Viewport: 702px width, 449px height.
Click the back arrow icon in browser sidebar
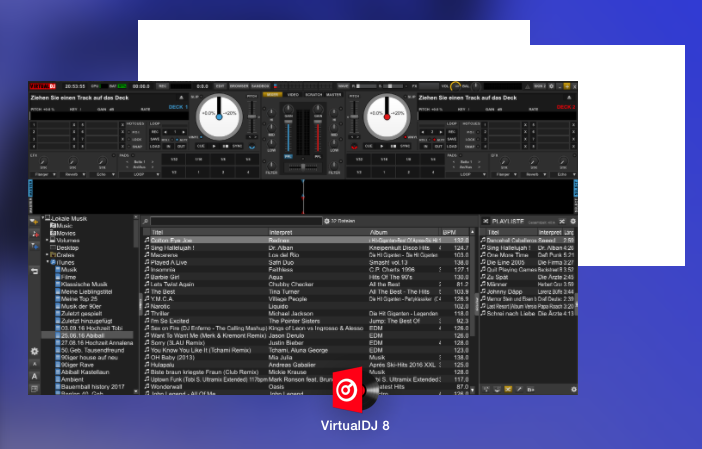click(x=34, y=271)
